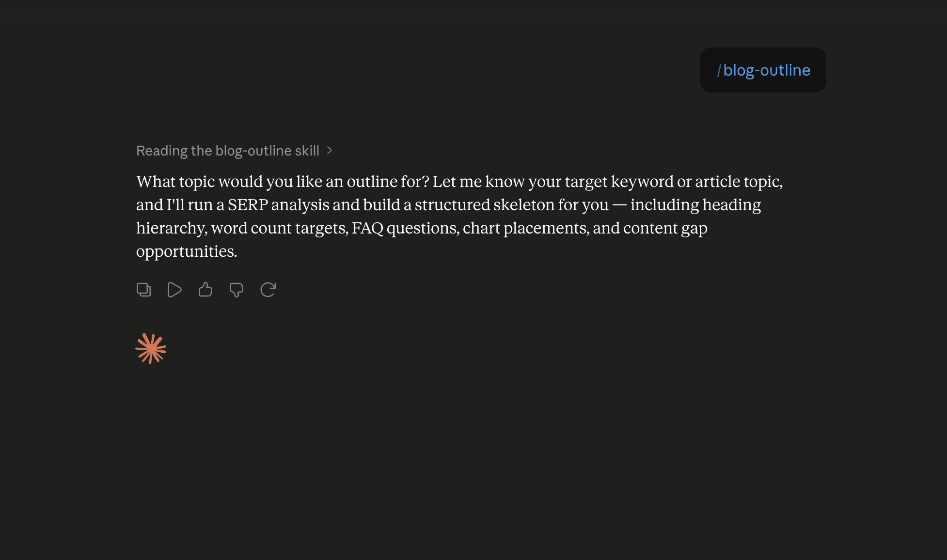Click the chevron next to 'blog-outline skill'
Screen dimensions: 947x560
click(330, 151)
